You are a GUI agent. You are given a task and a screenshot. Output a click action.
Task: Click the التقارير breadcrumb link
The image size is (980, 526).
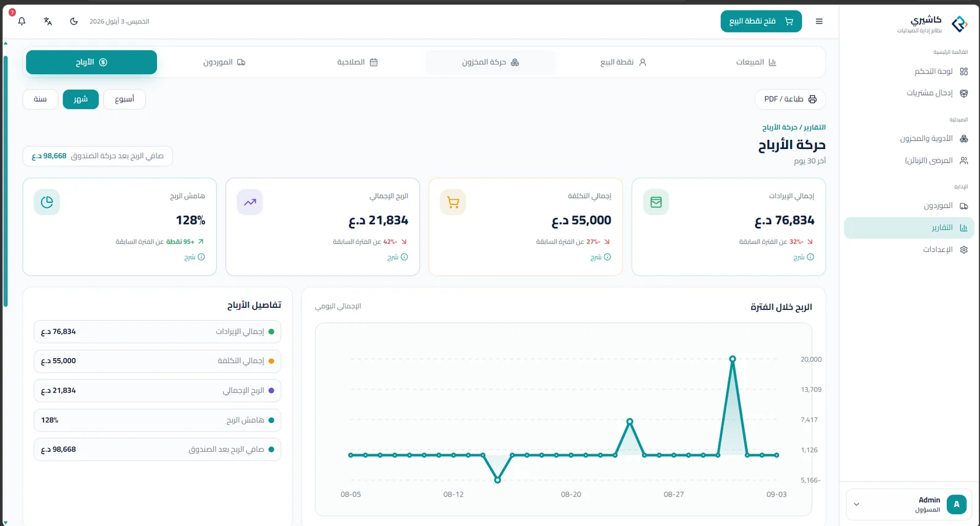[814, 128]
